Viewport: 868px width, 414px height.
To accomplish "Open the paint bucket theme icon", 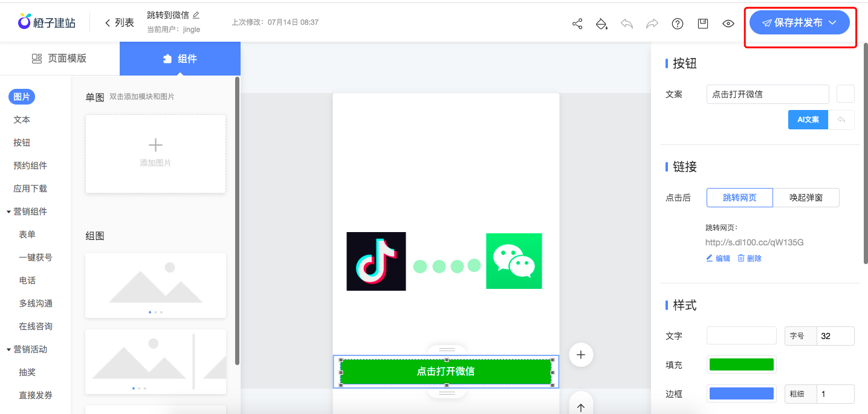I will 601,24.
